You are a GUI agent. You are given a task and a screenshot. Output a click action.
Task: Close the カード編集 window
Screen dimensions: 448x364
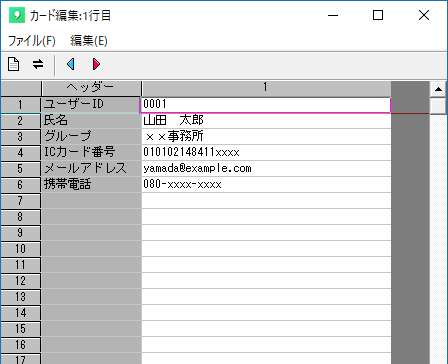[x=424, y=15]
